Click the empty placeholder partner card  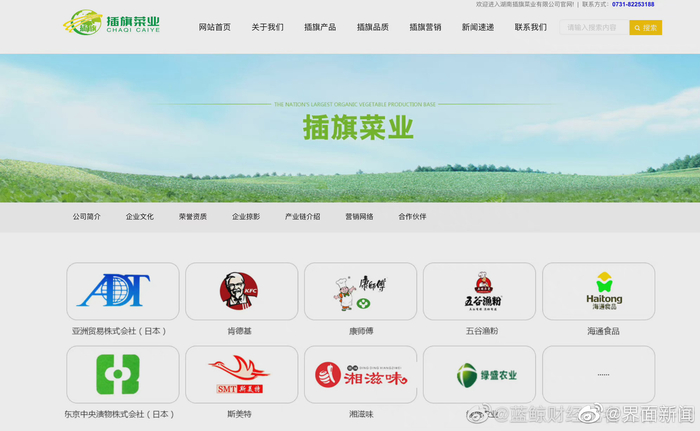[x=599, y=374]
